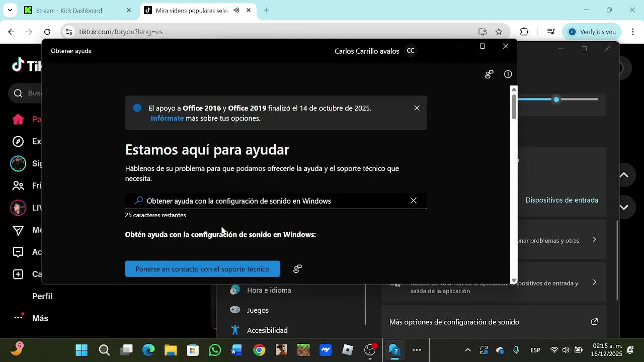Open feedback icon at top of Get Help
This screenshot has height=362, width=644.
coord(489,74)
